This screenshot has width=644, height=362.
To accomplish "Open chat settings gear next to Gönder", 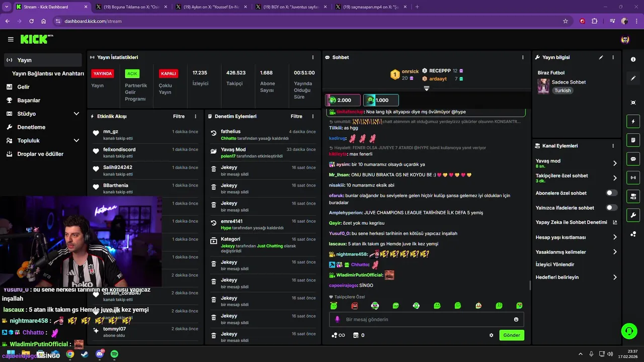I will coord(492,335).
